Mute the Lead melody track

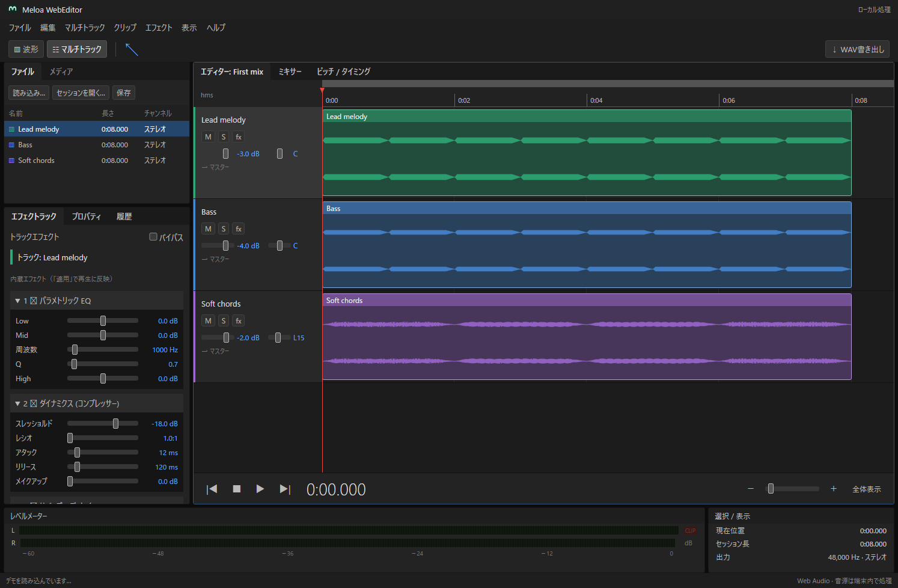click(208, 137)
